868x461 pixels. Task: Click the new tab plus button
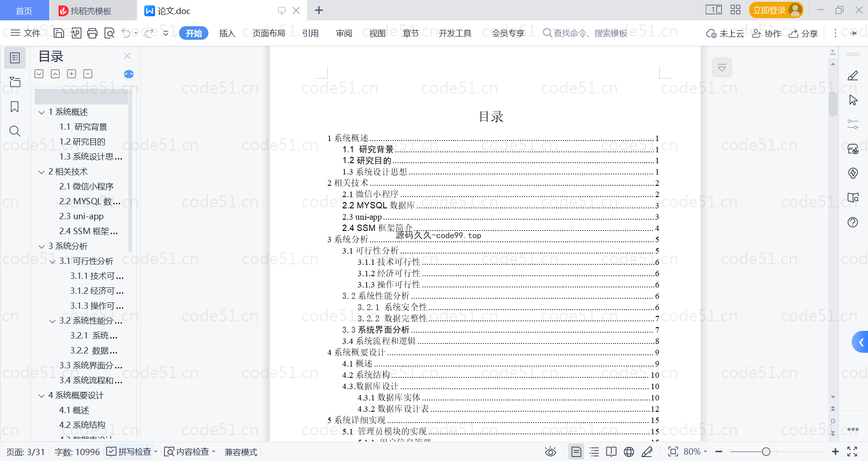point(319,10)
